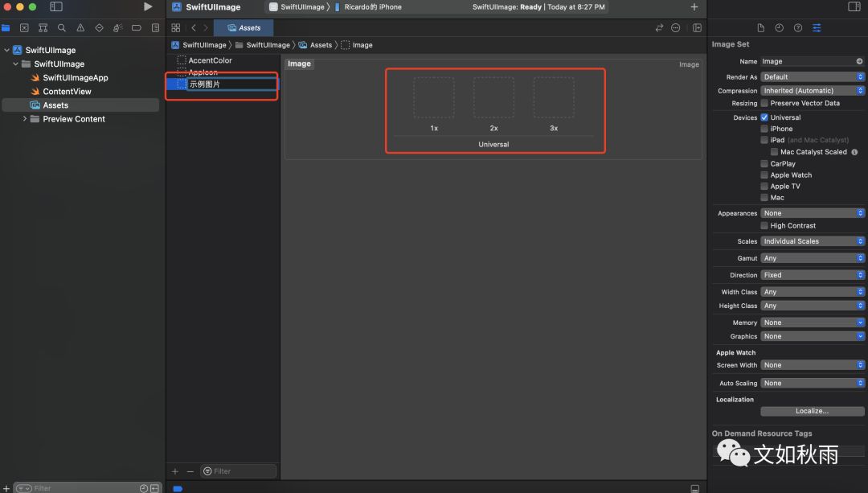Open the Appearances dropdown

812,213
